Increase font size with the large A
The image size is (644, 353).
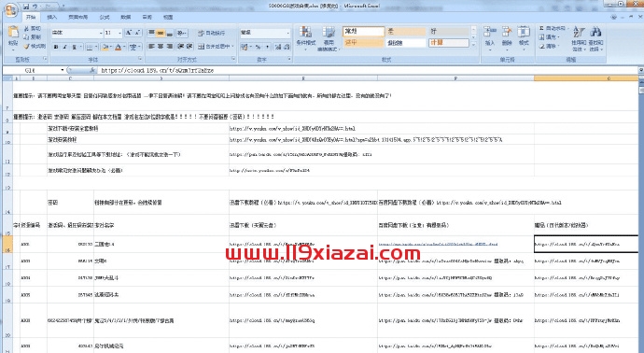click(129, 33)
